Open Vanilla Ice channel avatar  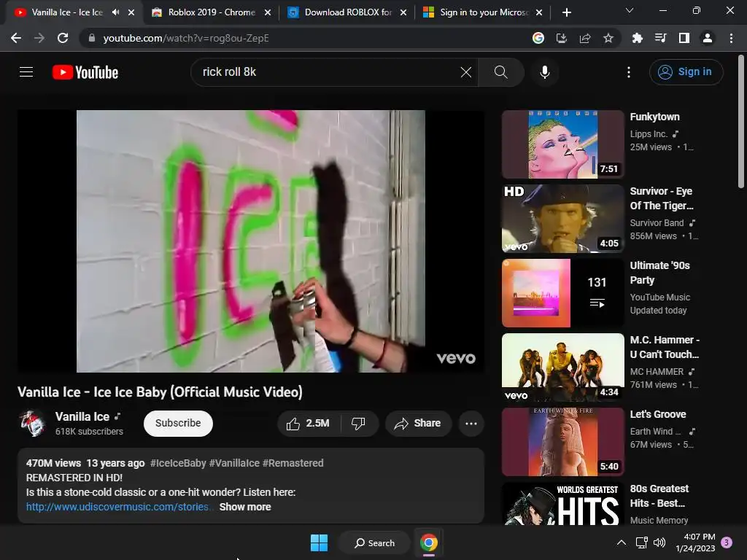[32, 423]
